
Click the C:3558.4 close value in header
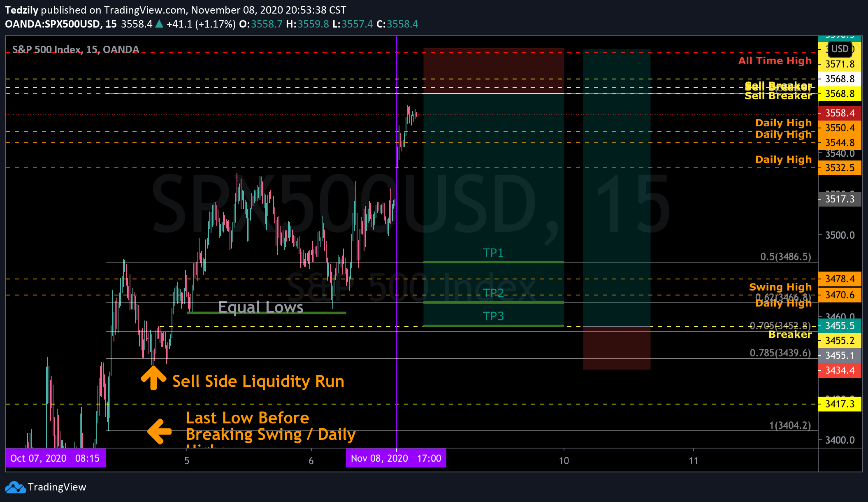397,24
